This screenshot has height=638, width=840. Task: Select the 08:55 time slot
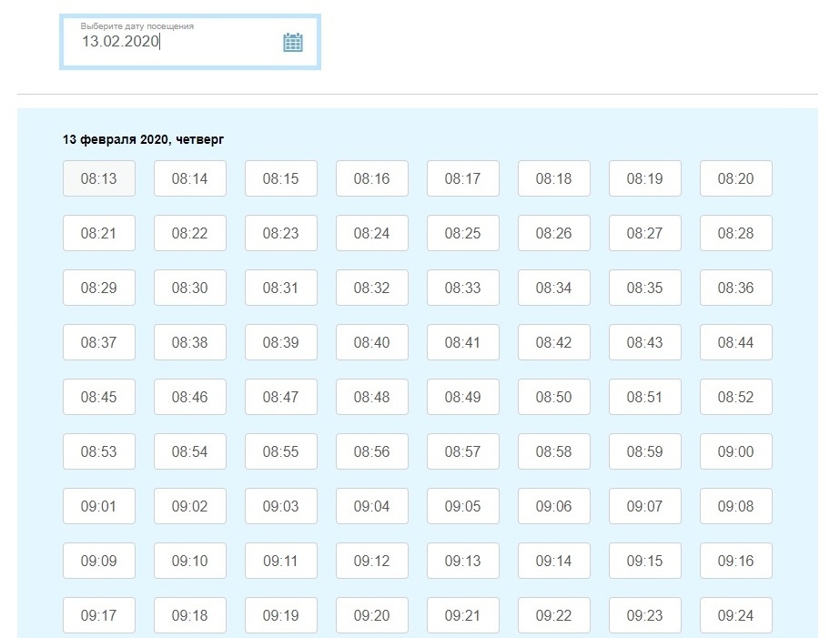[281, 451]
